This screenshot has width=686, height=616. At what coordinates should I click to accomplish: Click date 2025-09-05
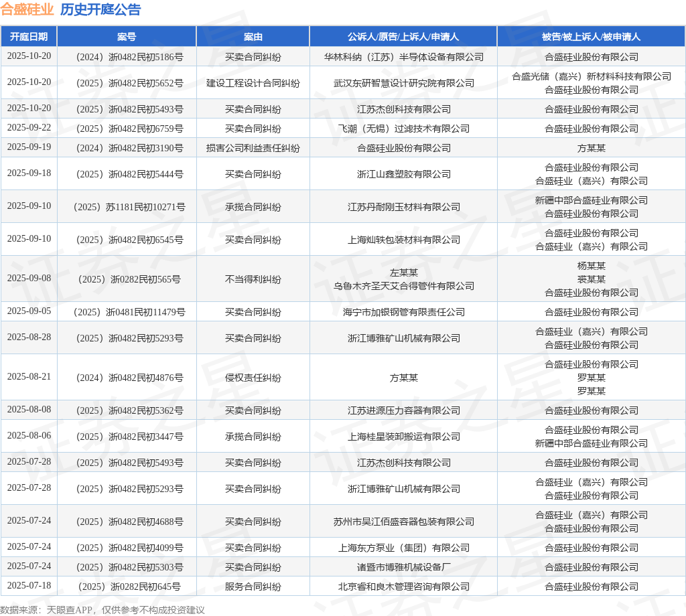pos(29,311)
